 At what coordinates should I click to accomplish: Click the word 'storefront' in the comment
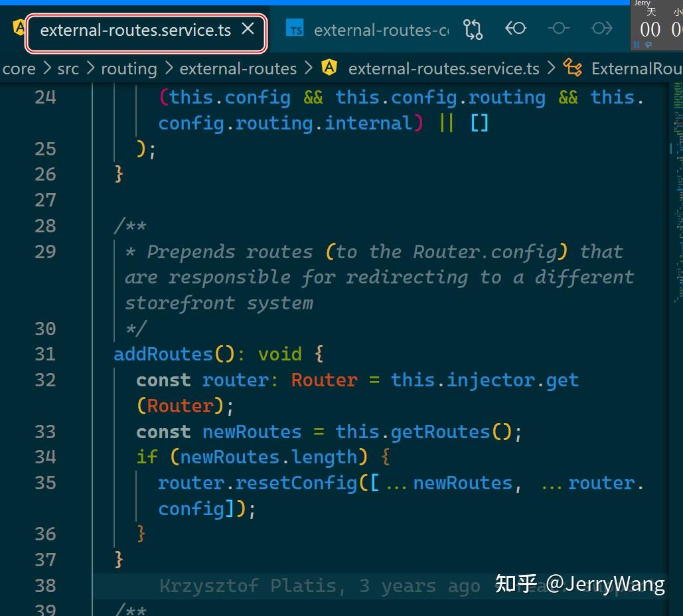coord(180,303)
